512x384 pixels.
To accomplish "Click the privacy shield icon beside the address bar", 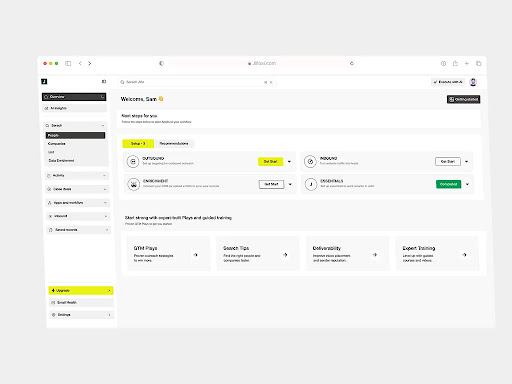I will point(161,63).
